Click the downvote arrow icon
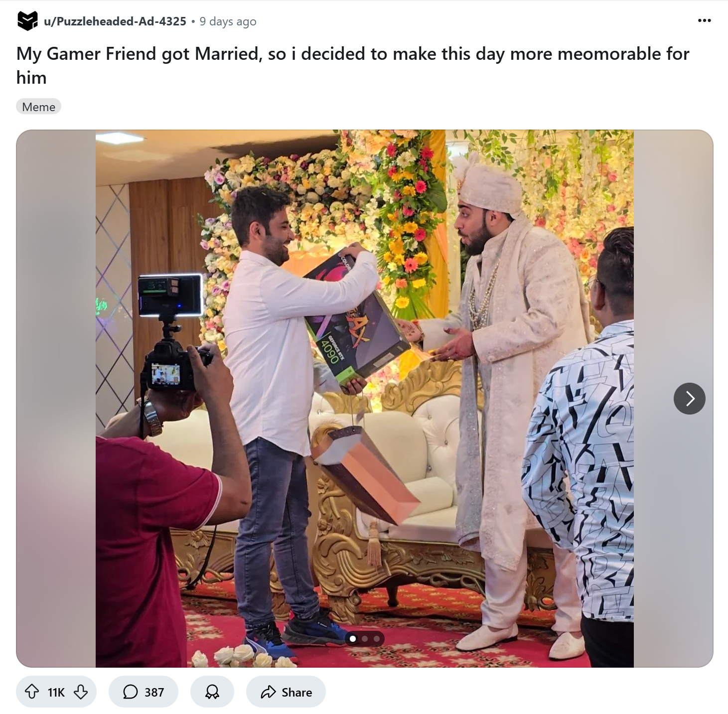728x714 pixels. [81, 692]
